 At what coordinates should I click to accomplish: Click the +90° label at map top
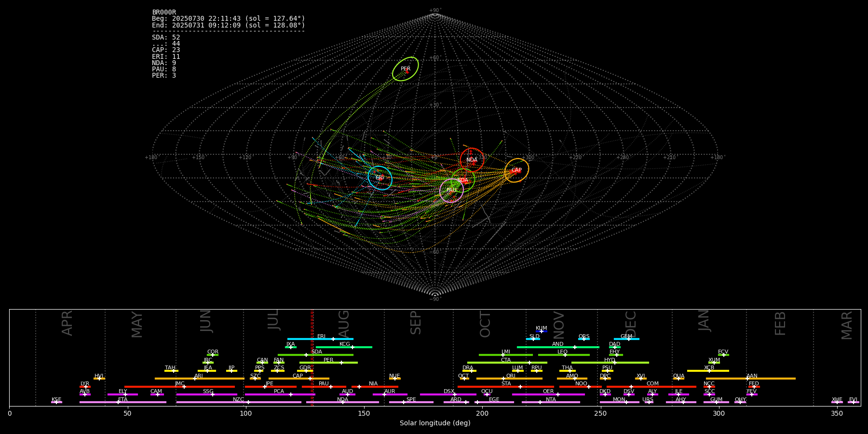click(435, 10)
